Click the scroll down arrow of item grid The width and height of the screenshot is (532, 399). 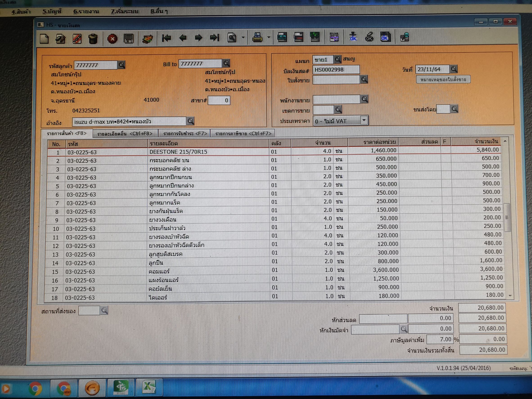[510, 295]
